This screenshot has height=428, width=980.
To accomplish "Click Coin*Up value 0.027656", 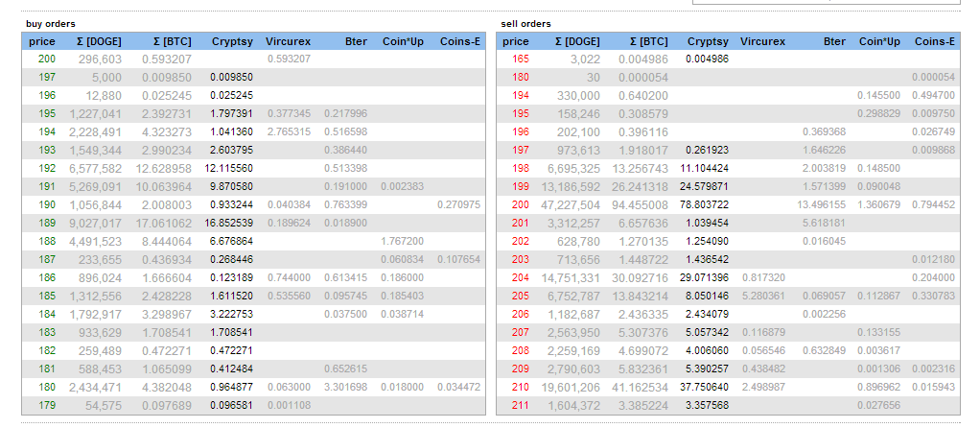I will [x=878, y=406].
